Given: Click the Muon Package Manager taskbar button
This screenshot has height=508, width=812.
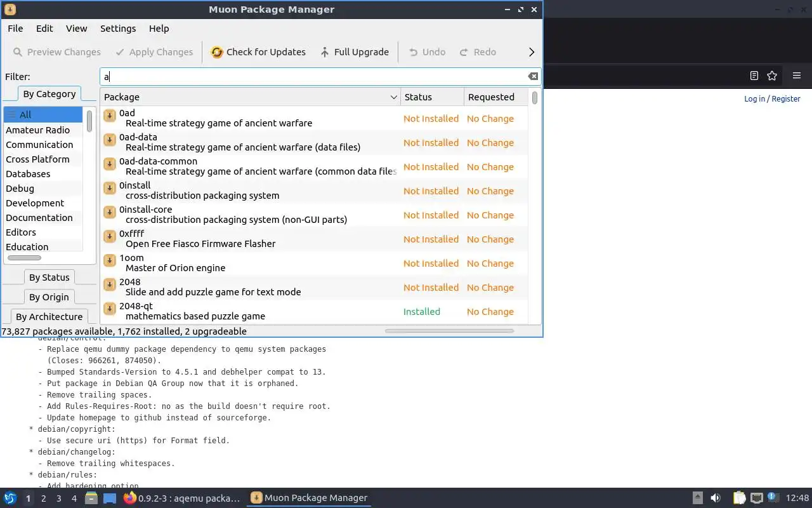Looking at the screenshot, I should point(310,498).
